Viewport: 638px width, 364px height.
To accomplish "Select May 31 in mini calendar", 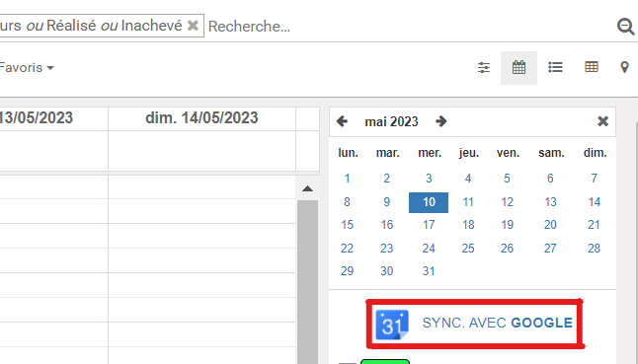I will click(429, 271).
